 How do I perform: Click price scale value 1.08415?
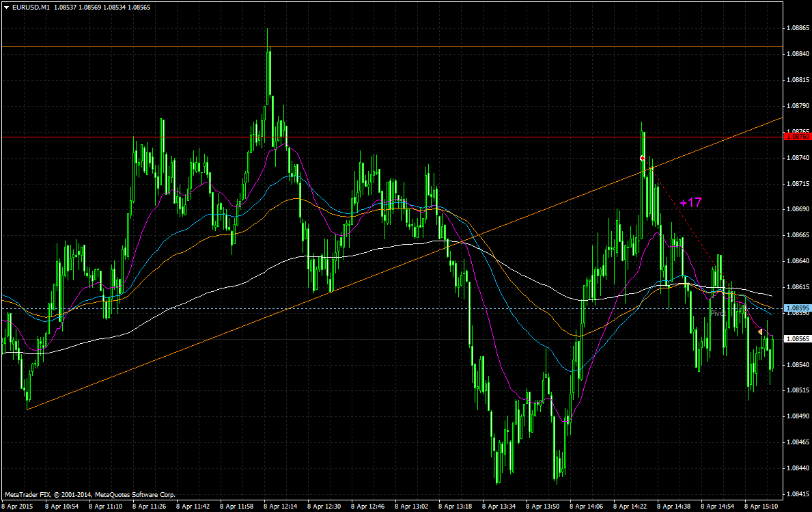798,494
